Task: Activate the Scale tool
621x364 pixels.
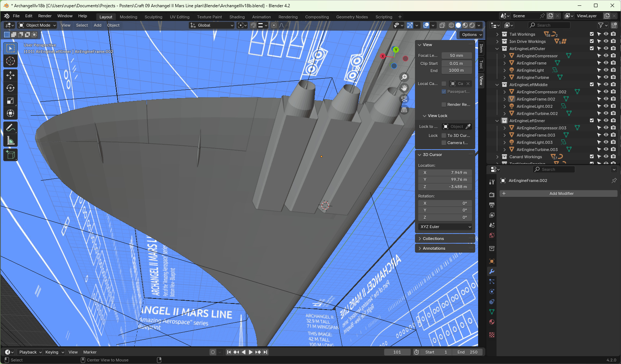Action: point(10,101)
